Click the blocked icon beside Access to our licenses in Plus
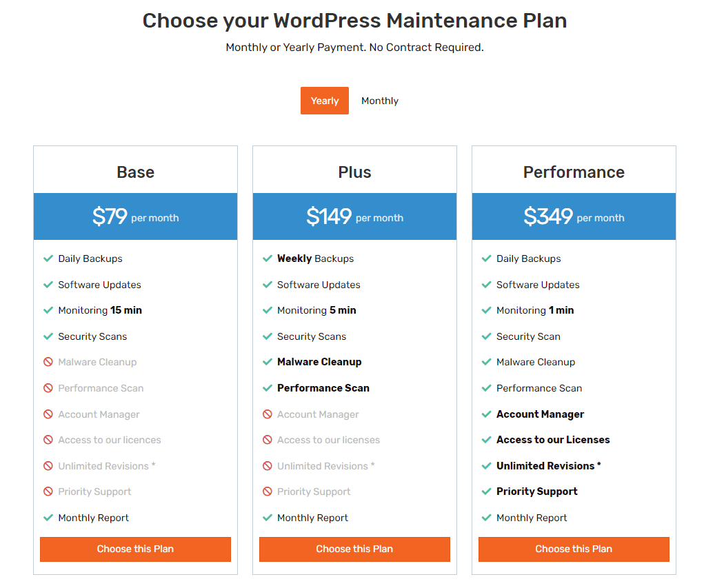Image resolution: width=715 pixels, height=588 pixels. [268, 440]
